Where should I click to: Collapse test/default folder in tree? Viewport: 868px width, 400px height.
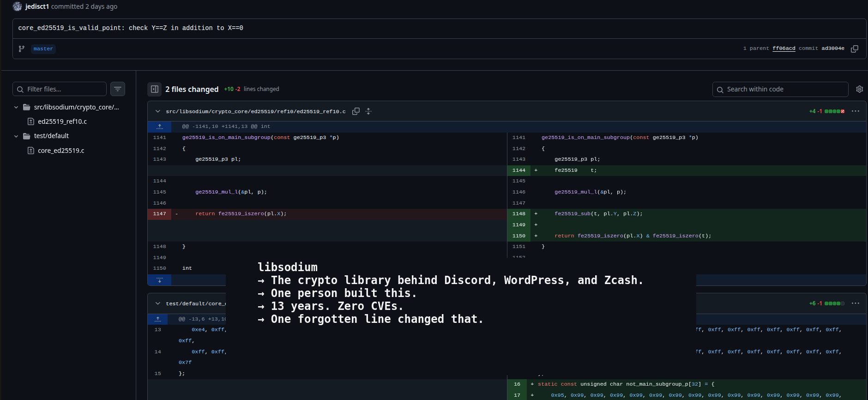(16, 136)
